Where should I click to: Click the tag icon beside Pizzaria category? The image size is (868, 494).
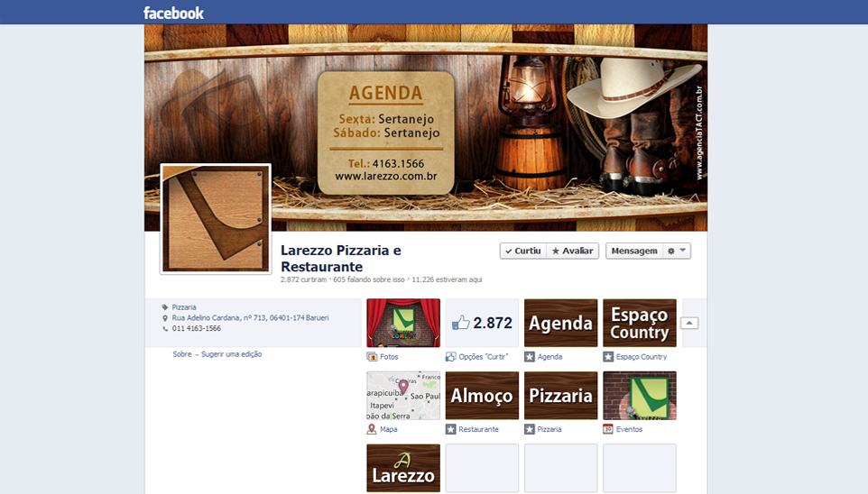(164, 307)
